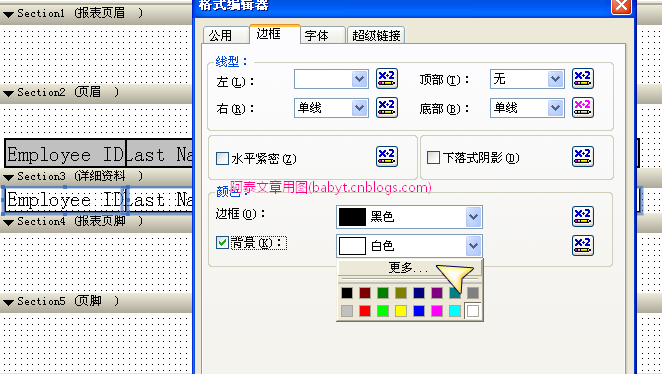
Task: Pick the olive color swatch
Action: [401, 293]
